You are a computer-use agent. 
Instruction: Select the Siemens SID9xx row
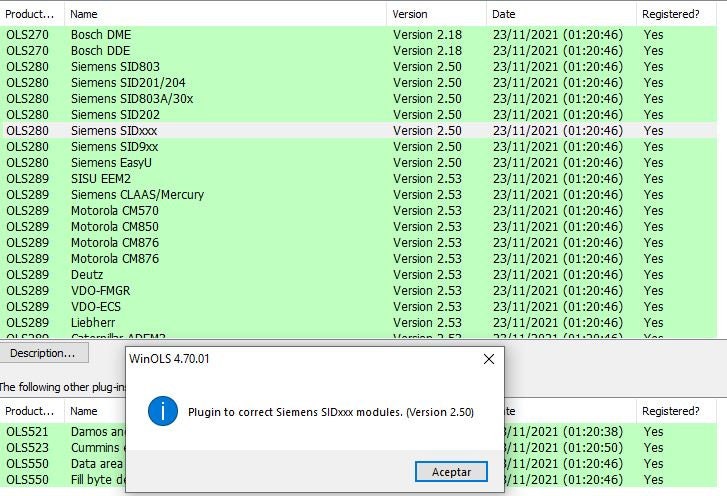(x=358, y=146)
